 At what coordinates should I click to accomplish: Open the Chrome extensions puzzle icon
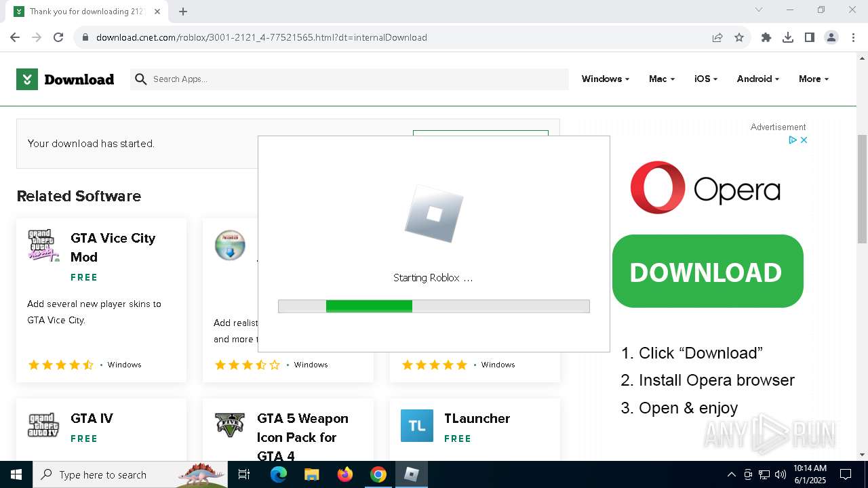click(x=766, y=37)
